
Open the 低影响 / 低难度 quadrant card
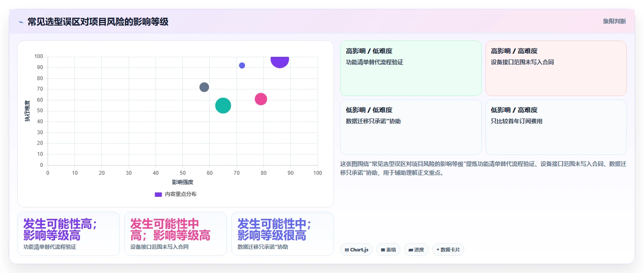pyautogui.click(x=411, y=127)
